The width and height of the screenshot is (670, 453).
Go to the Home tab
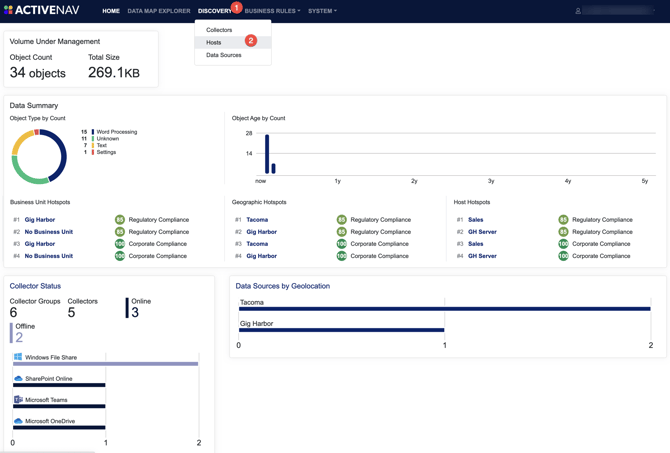(x=111, y=11)
